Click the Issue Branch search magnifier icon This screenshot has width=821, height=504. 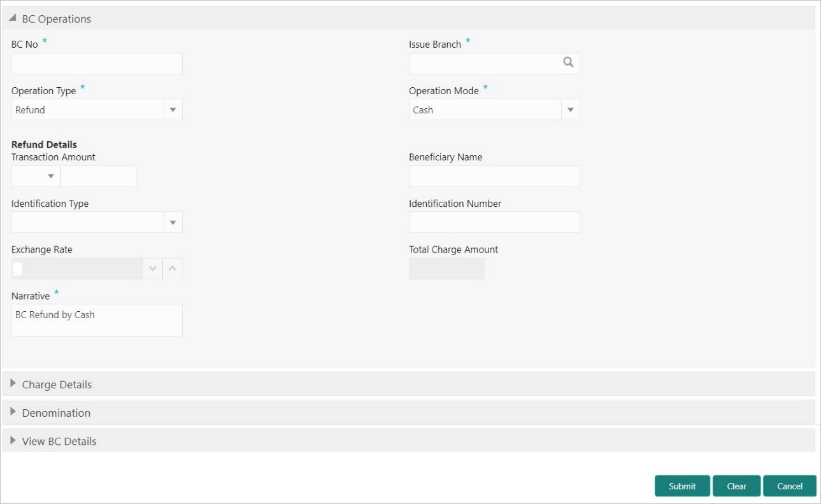pos(568,63)
